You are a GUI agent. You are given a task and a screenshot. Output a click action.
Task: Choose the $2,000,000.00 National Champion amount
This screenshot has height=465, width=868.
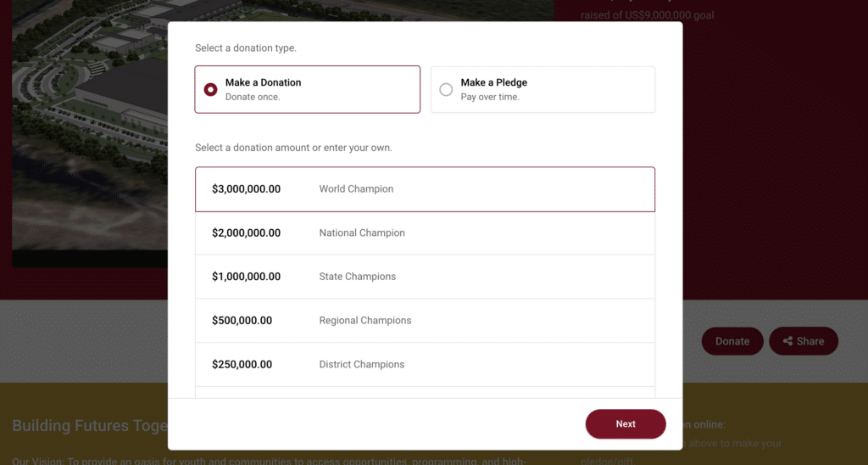[x=425, y=233]
